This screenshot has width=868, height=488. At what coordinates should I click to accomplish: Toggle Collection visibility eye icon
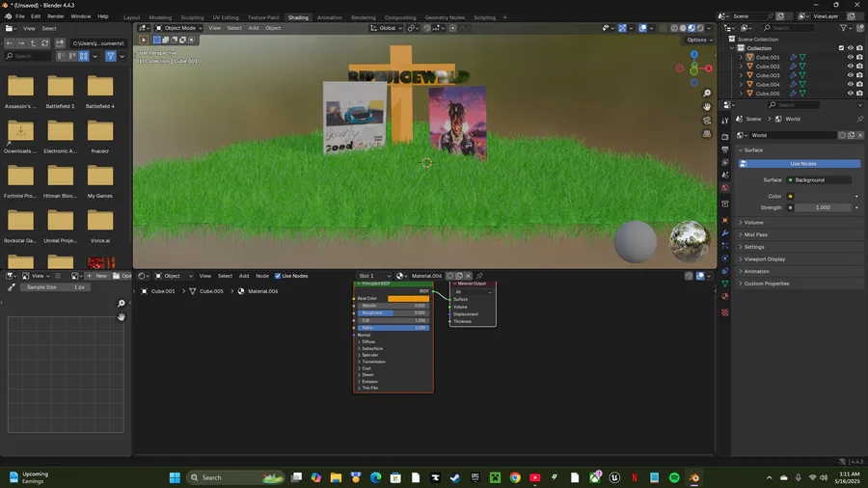pos(851,48)
